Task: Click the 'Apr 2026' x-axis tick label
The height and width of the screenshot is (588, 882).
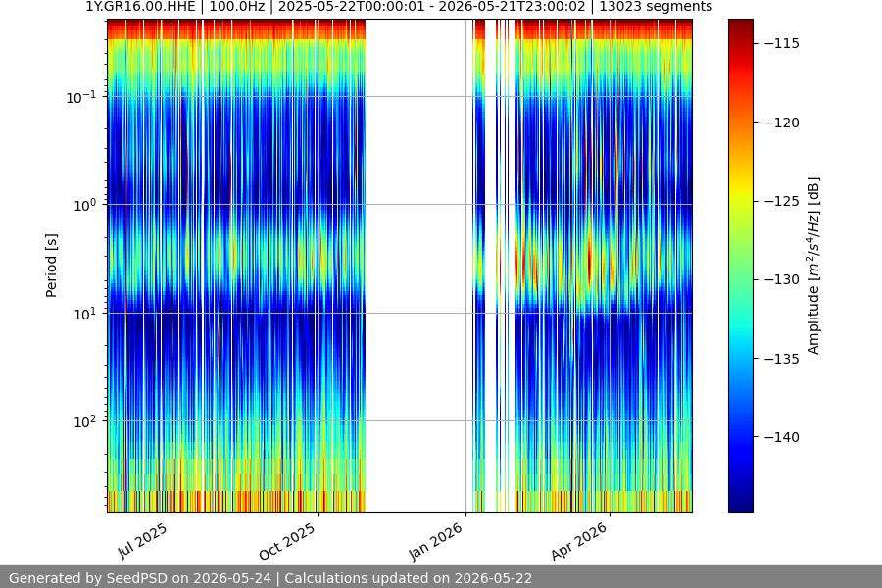Action: (579, 541)
